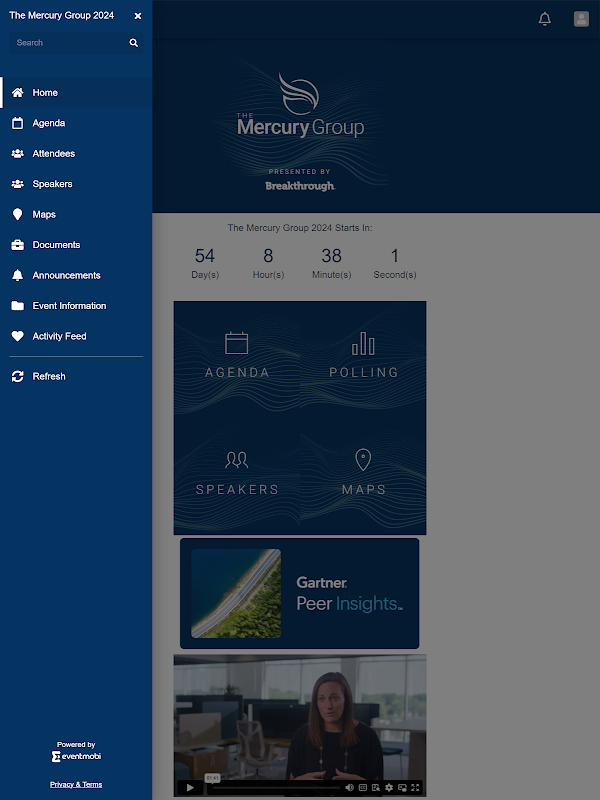Open the video transcript search icon
Image resolution: width=600 pixels, height=800 pixels.
pyautogui.click(x=376, y=787)
